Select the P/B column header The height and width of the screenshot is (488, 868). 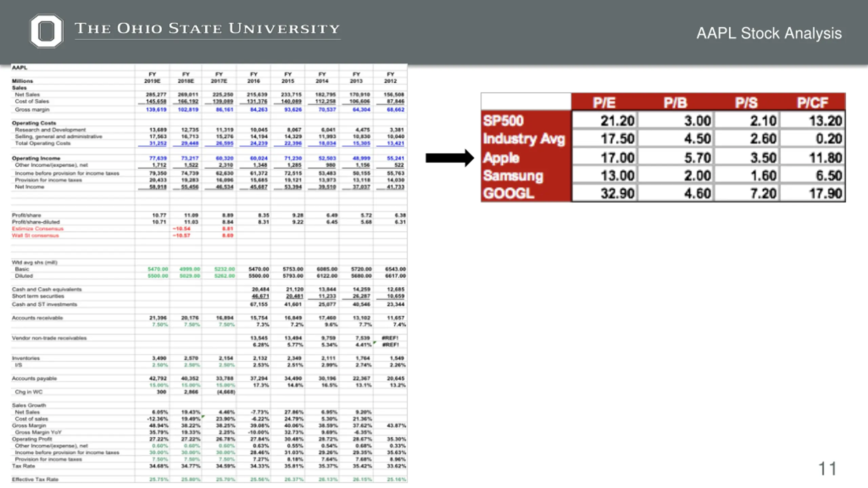point(675,102)
